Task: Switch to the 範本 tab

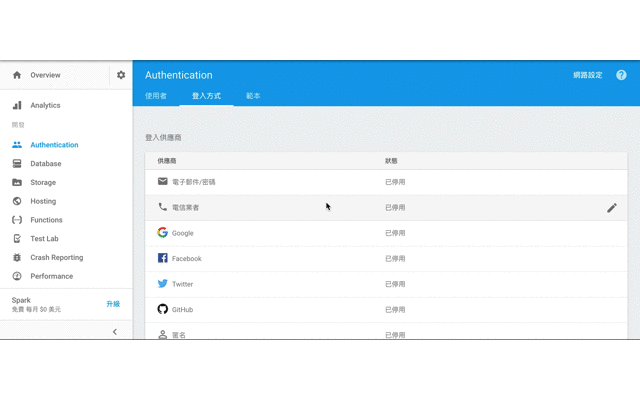Action: click(x=253, y=96)
